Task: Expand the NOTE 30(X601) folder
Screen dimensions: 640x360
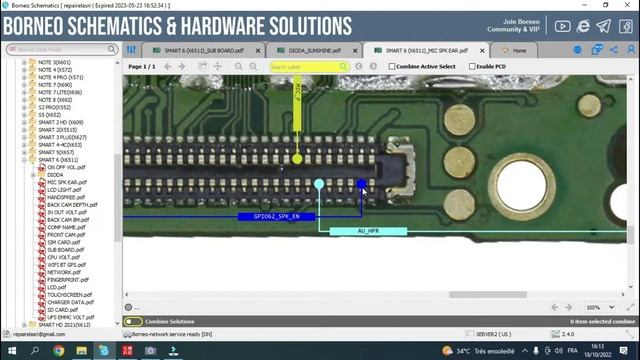Action: 24,62
